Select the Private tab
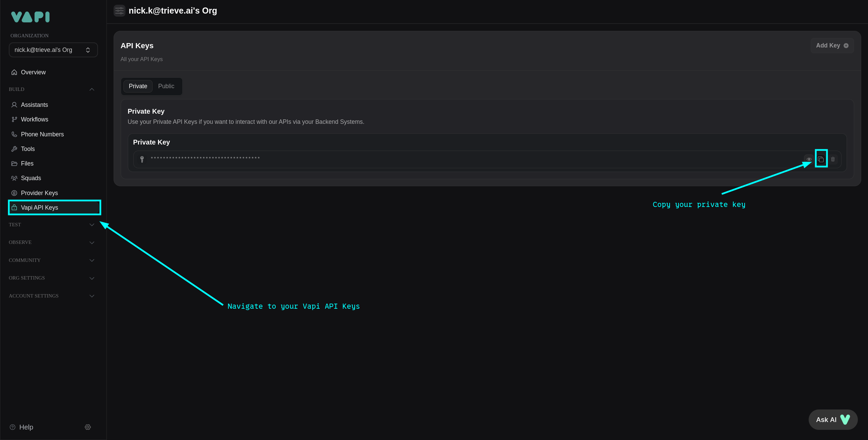The image size is (868, 440). [x=138, y=86]
